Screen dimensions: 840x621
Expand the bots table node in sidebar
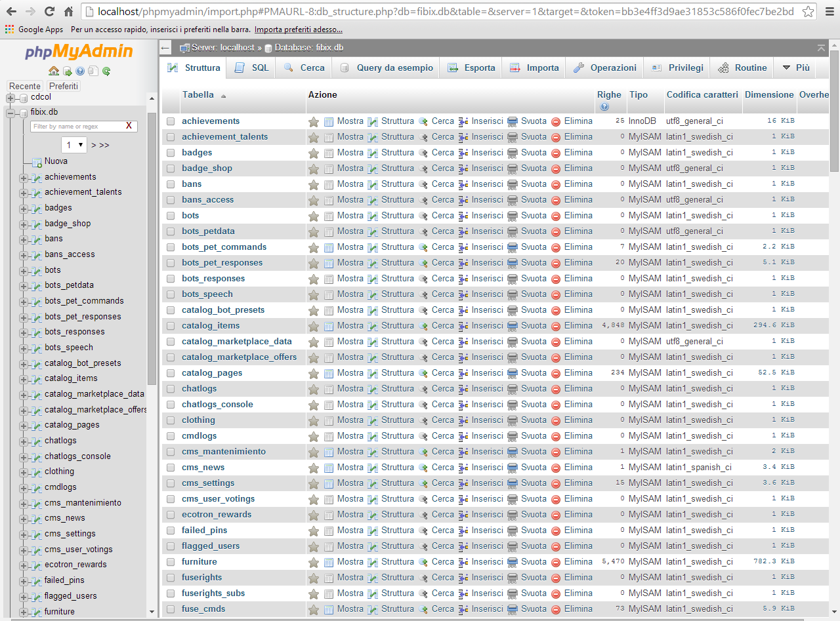(24, 270)
